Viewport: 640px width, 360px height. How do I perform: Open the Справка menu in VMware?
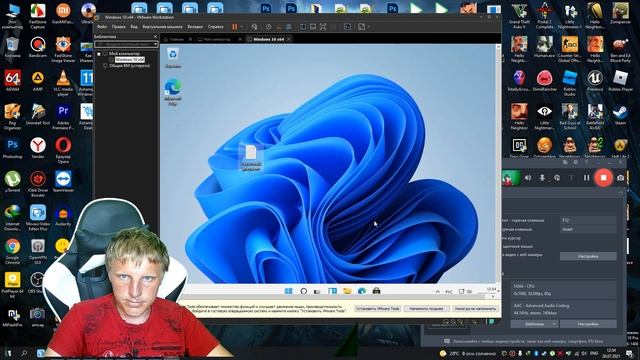[x=216, y=27]
